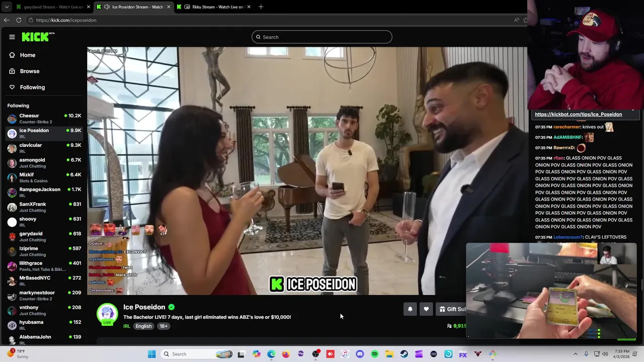Image resolution: width=644 pixels, height=362 pixels.
Task: Click the Gift Subs button
Action: pyautogui.click(x=451, y=309)
